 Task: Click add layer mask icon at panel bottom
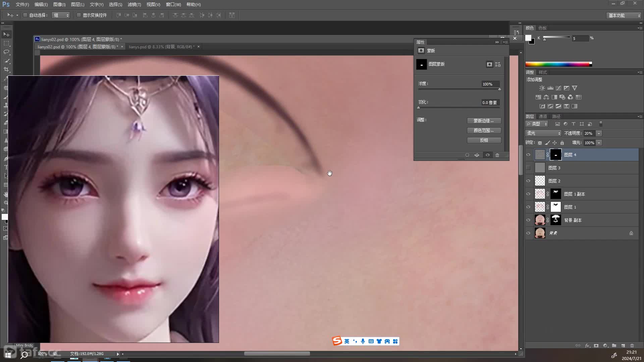[596, 346]
